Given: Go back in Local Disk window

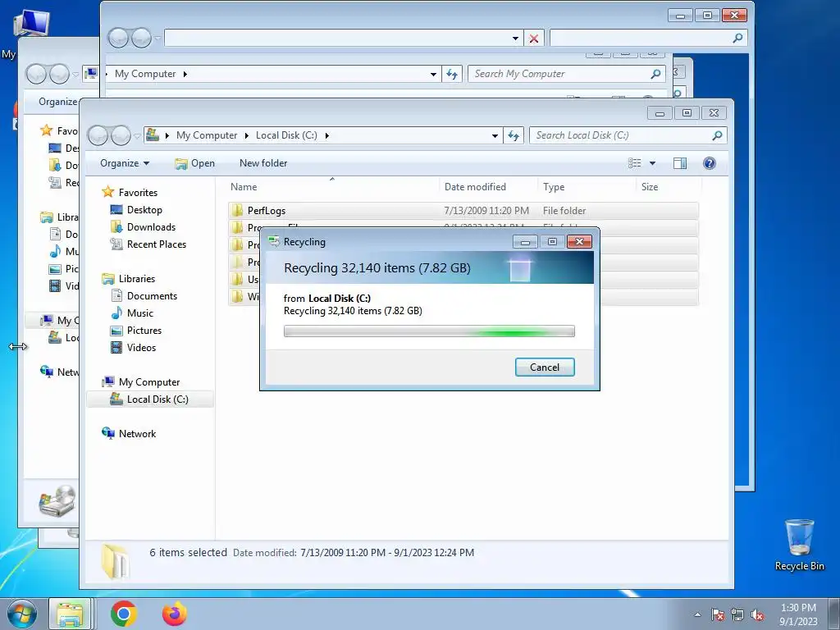Looking at the screenshot, I should click(x=98, y=135).
